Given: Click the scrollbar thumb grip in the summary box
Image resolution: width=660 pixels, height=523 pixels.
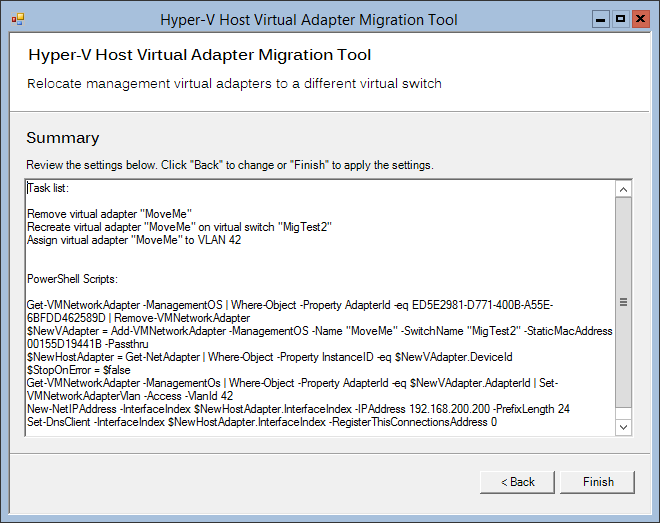Looking at the screenshot, I should (x=623, y=302).
